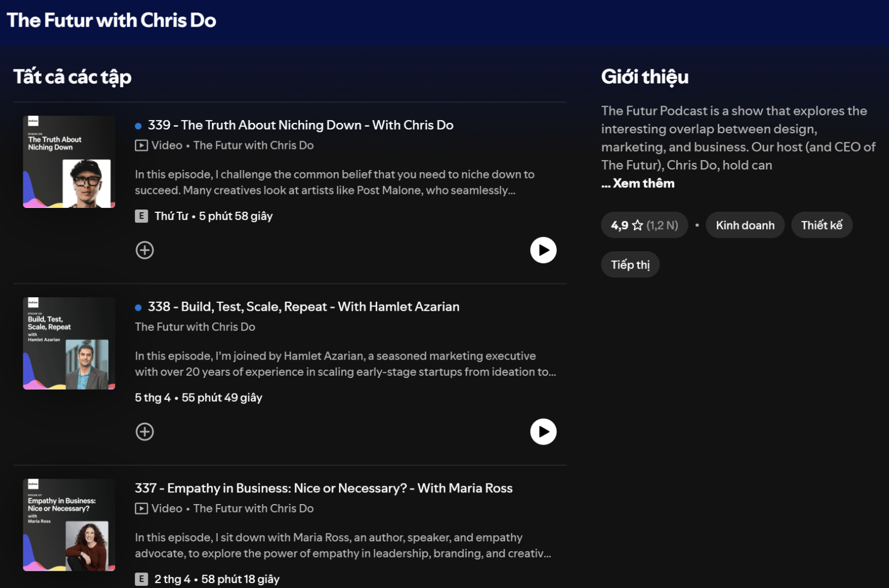Screen dimensions: 889x588
Task: Click the Giới thiệu heading
Action: point(645,77)
